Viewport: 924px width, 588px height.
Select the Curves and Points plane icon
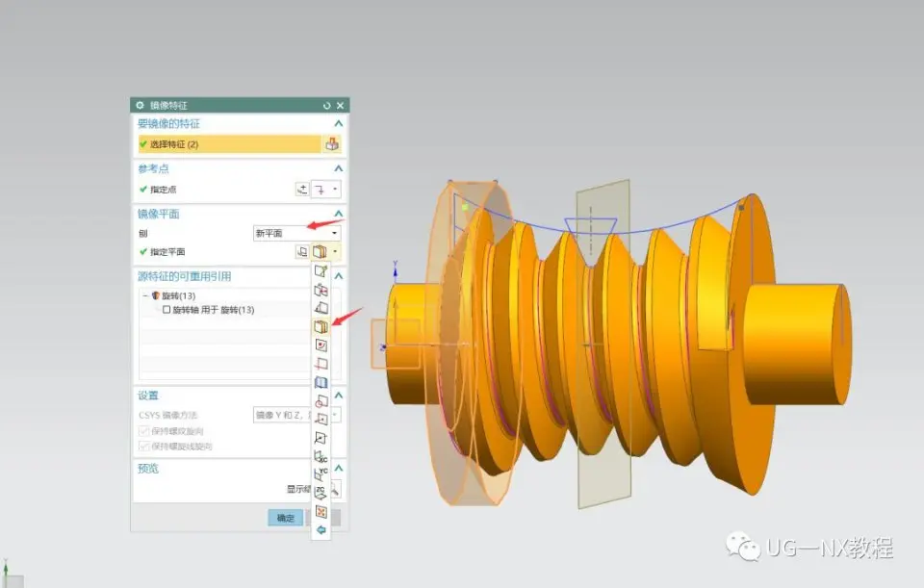click(x=321, y=345)
